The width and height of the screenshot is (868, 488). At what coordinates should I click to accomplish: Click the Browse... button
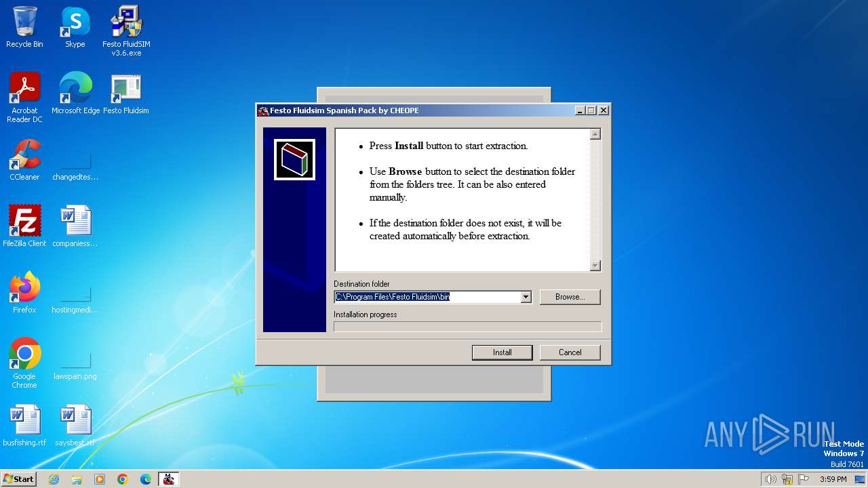coord(570,297)
